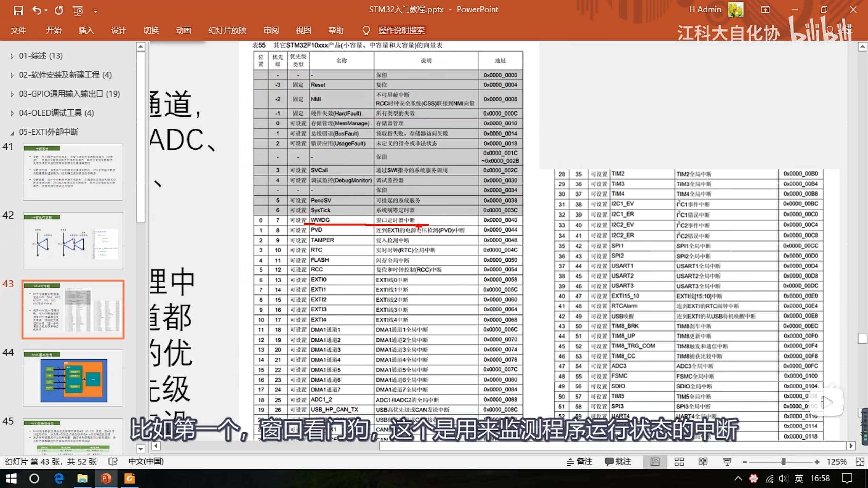Collapse the 05-EXTI外部中断 section
This screenshot has height=488, width=868.
(12, 133)
